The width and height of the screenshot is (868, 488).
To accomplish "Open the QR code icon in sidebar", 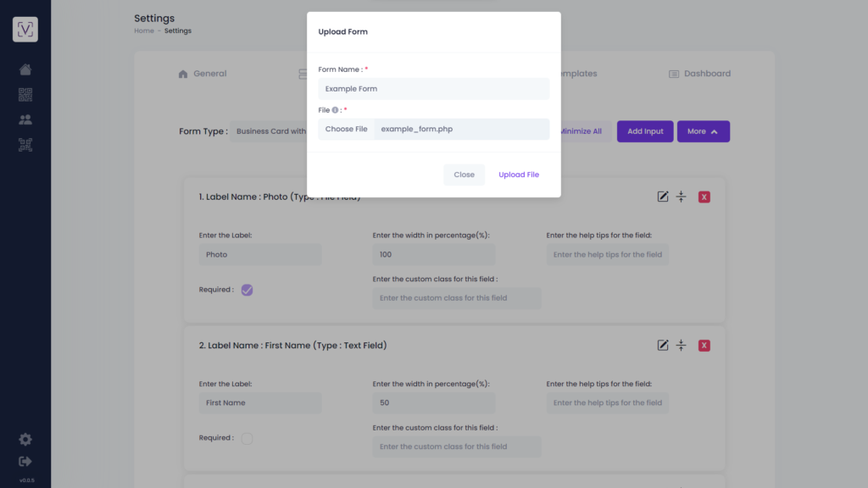I will coord(25,95).
